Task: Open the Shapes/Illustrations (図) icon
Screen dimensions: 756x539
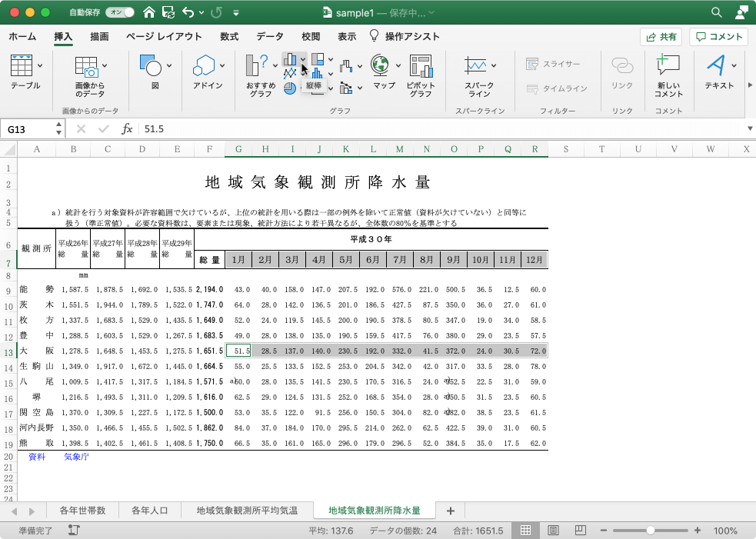Action: (x=151, y=65)
